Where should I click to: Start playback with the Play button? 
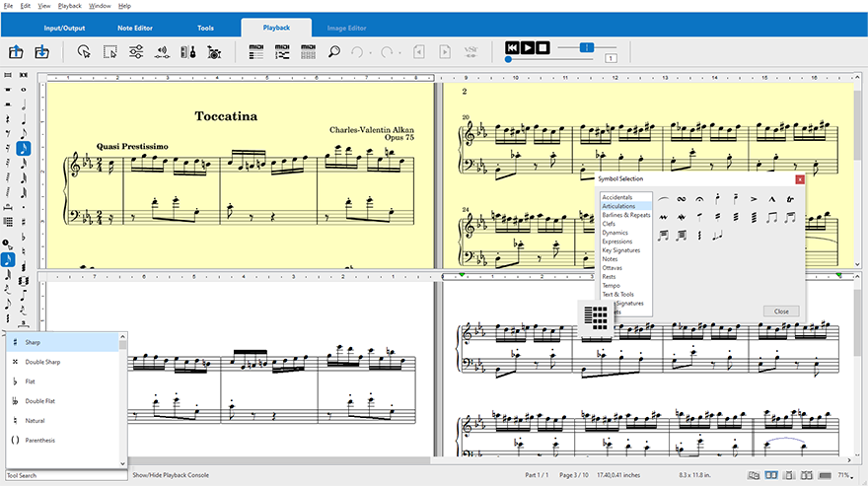528,47
